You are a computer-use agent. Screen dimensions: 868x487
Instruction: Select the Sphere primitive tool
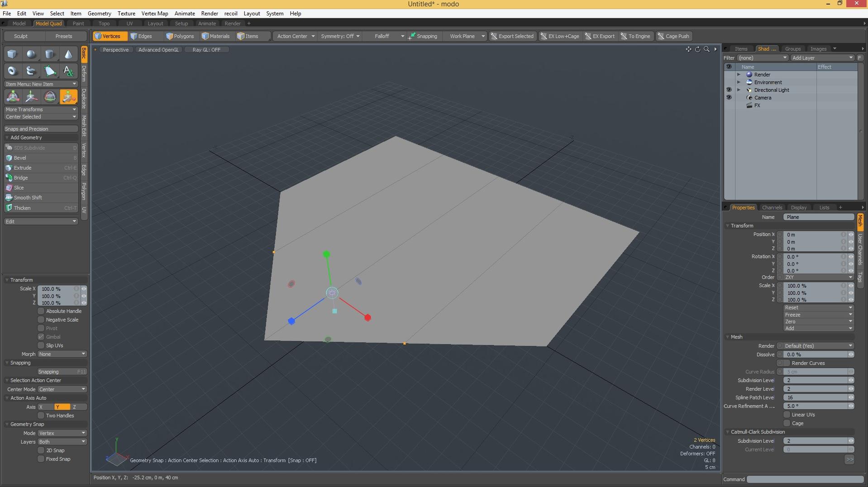coord(31,54)
